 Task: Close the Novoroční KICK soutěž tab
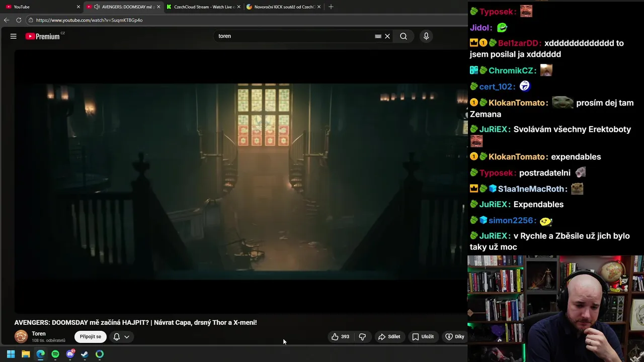[318, 7]
